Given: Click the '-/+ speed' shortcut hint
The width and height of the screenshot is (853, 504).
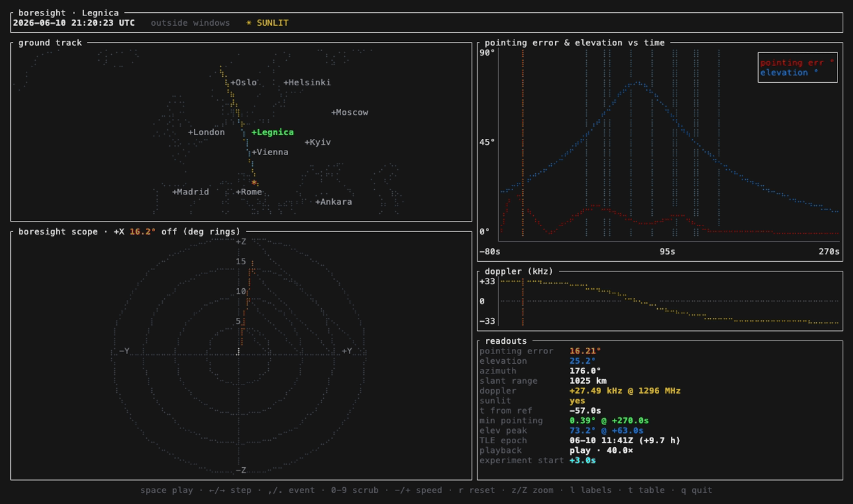Looking at the screenshot, I should pos(419,490).
